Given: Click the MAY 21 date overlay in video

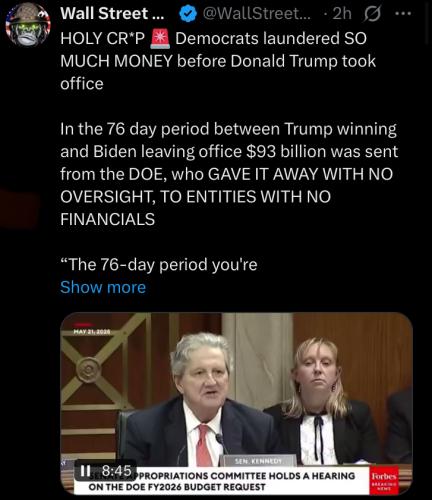Looking at the screenshot, I should point(92,332).
